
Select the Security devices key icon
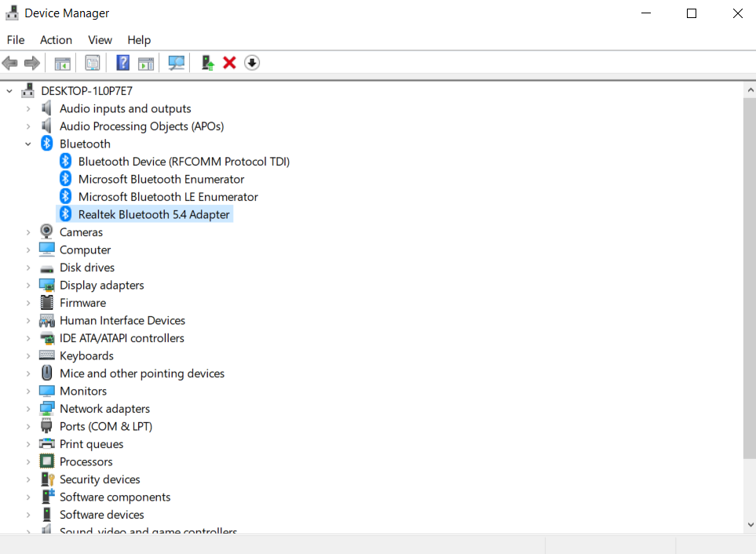(47, 479)
